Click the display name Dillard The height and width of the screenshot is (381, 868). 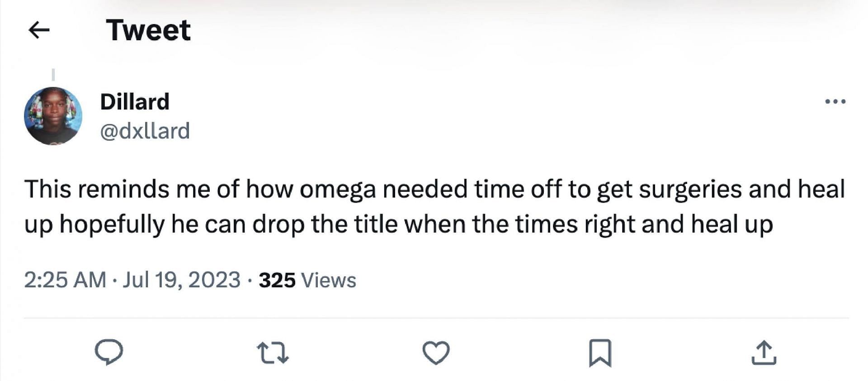click(135, 102)
